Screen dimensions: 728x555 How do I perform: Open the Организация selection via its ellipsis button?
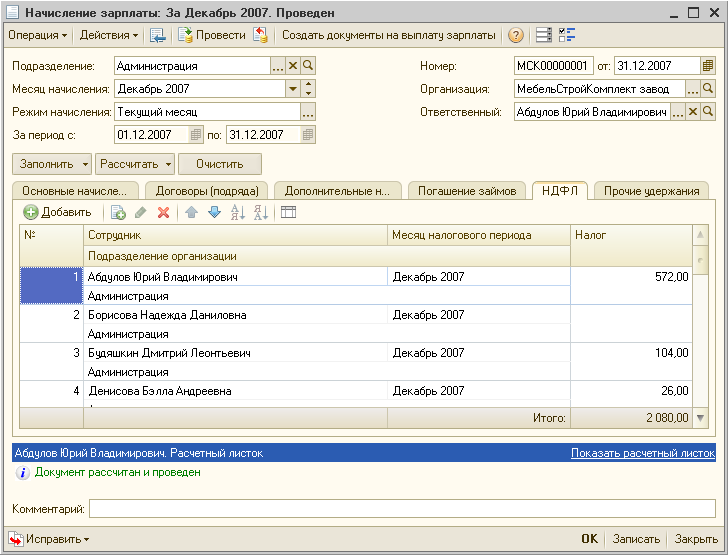pos(692,88)
